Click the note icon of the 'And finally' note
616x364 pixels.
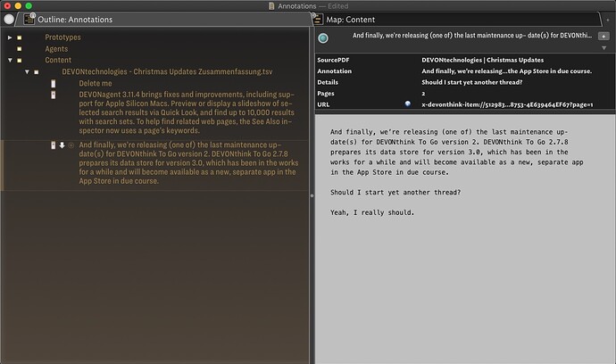53,145
